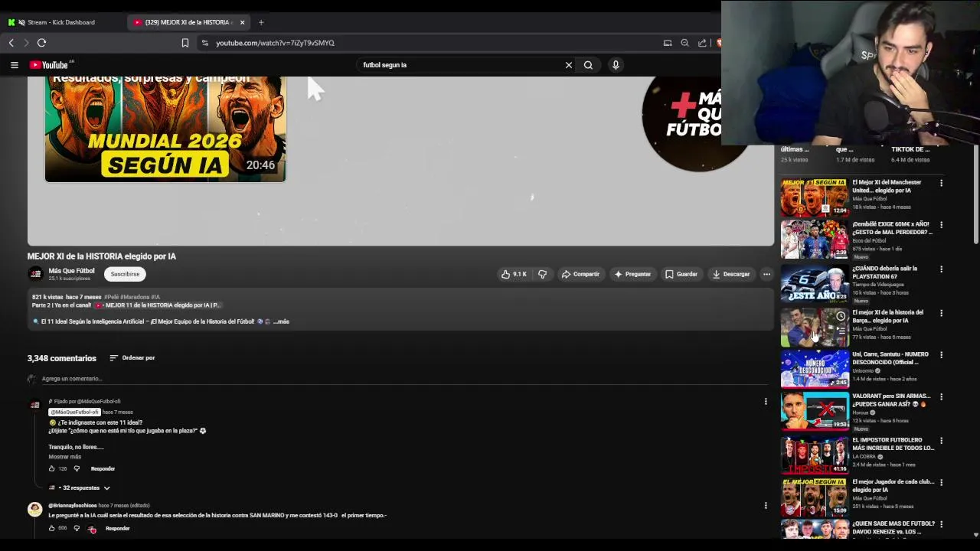Open options for the Manchester United video

[x=941, y=183]
